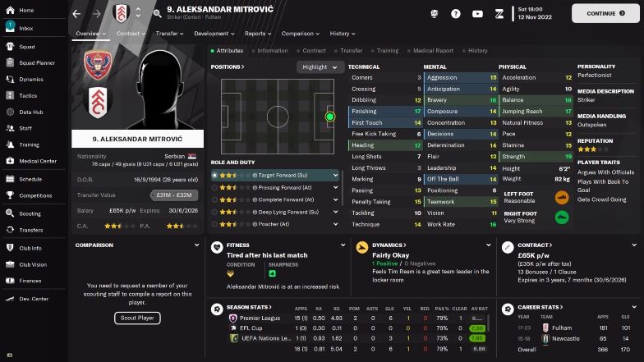Click the Fitness heart icon

pos(217,248)
